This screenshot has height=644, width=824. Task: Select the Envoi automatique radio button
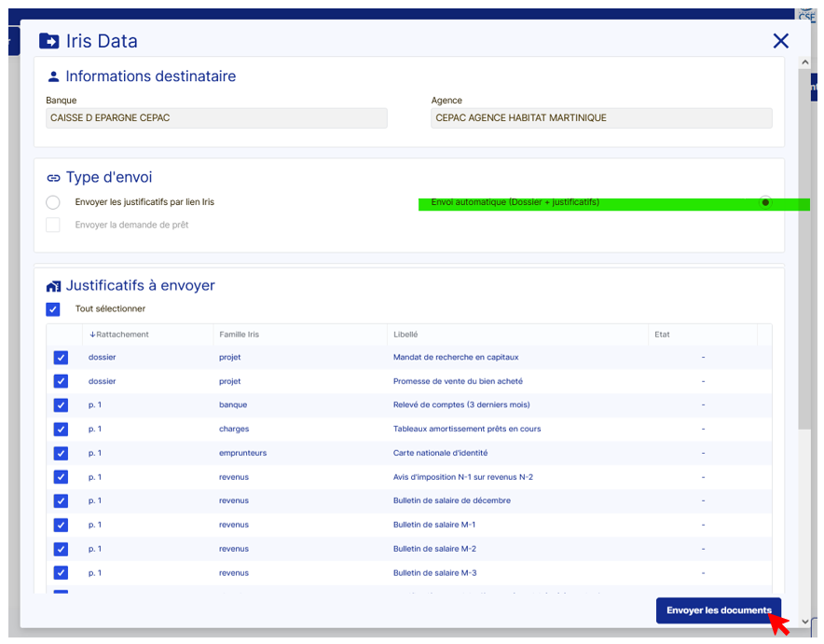(765, 202)
